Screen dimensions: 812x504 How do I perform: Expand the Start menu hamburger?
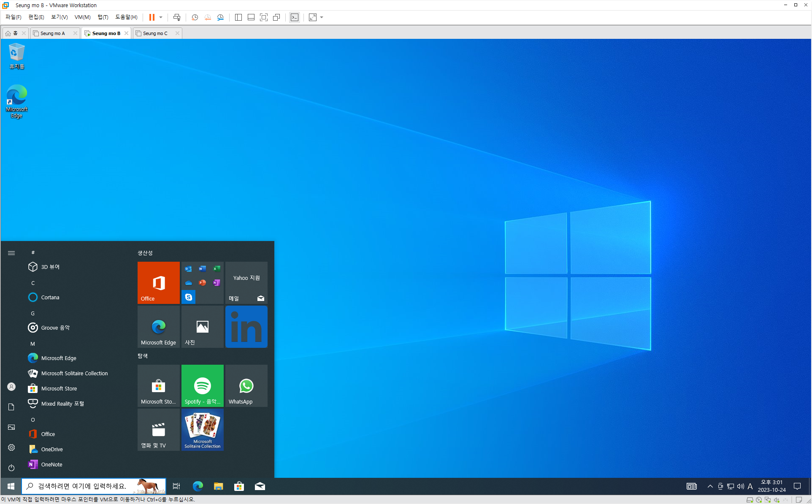11,253
